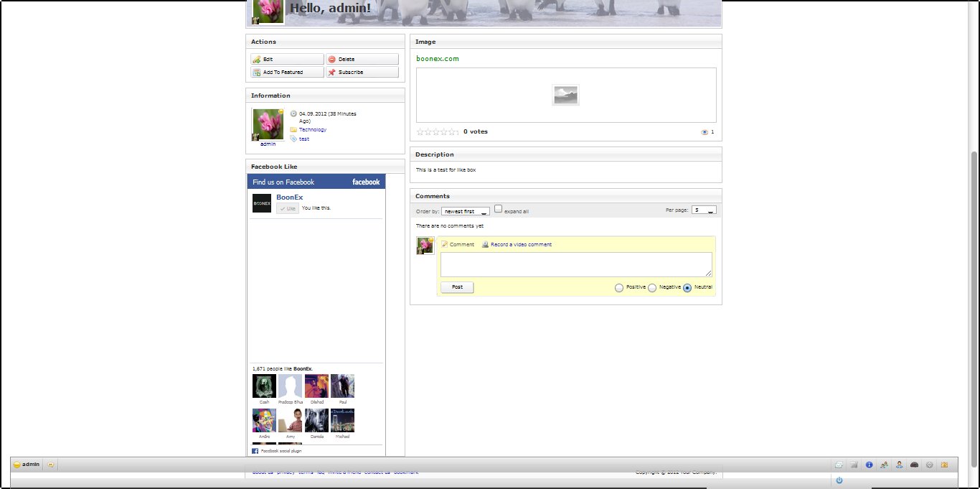Click inside the comment text area

(x=576, y=264)
